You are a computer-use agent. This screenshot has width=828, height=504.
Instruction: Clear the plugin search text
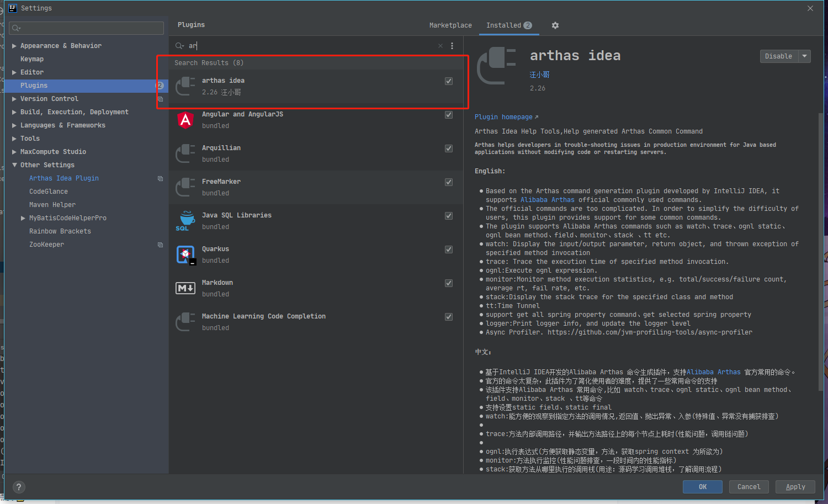point(440,46)
